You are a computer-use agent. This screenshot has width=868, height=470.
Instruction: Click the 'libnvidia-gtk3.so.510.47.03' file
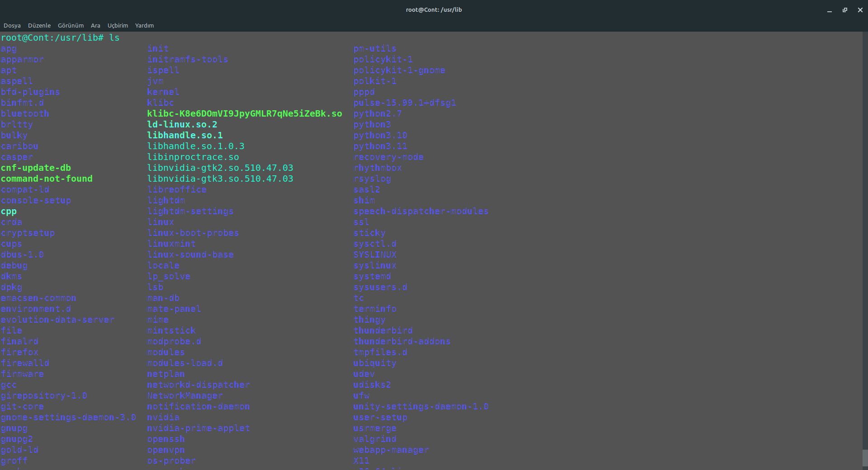(220, 179)
